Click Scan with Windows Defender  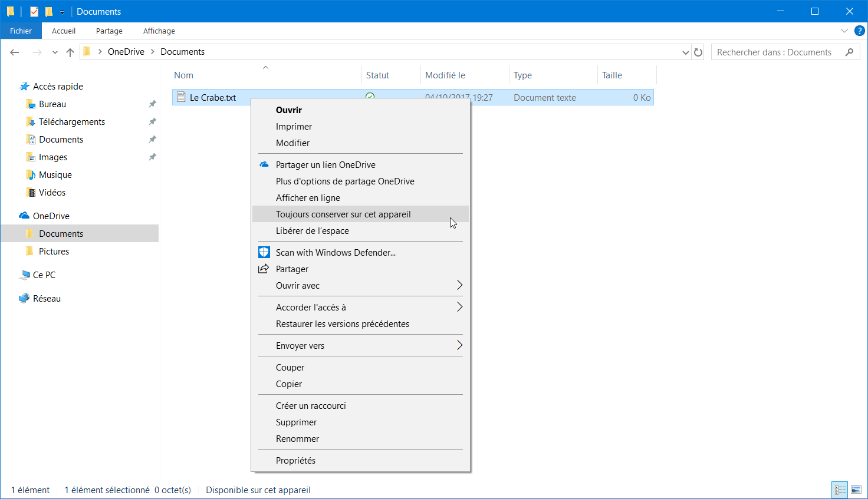tap(360, 253)
